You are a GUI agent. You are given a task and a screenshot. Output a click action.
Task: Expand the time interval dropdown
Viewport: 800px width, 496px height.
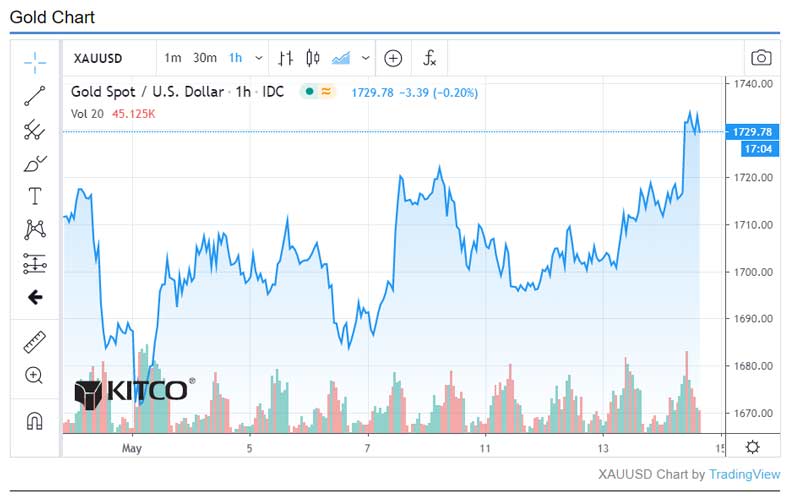click(x=260, y=58)
